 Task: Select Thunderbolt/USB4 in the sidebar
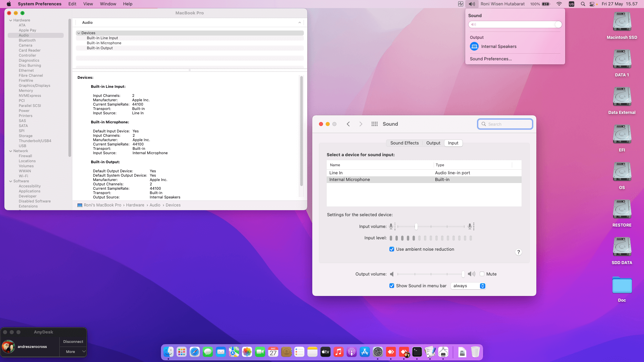point(35,141)
